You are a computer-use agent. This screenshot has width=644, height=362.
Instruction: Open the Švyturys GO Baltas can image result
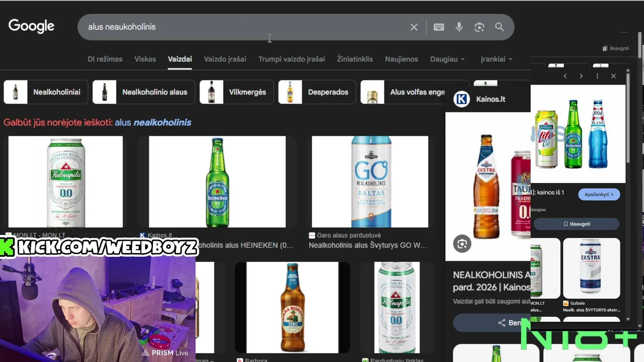370,182
